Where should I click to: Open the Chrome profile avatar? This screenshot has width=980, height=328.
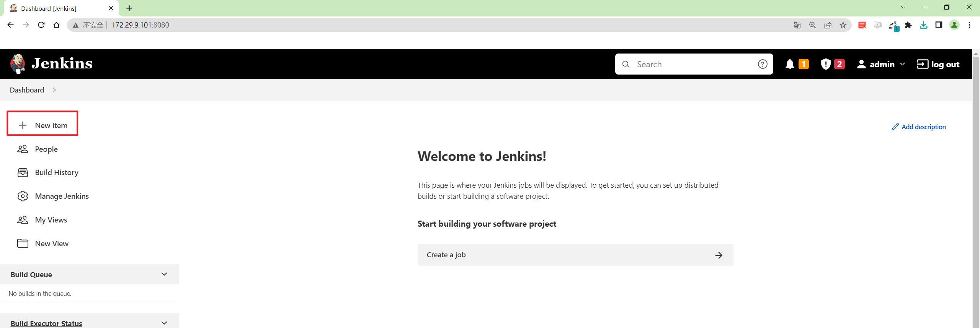[954, 25]
